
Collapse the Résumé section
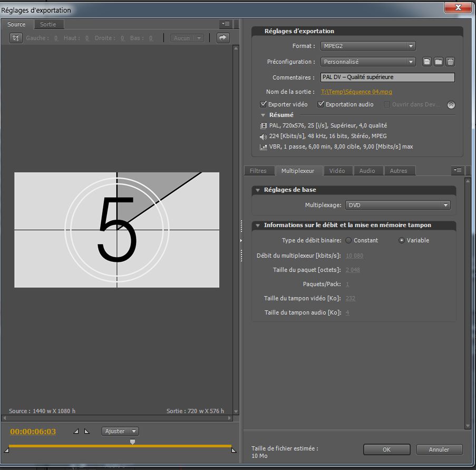[x=263, y=115]
